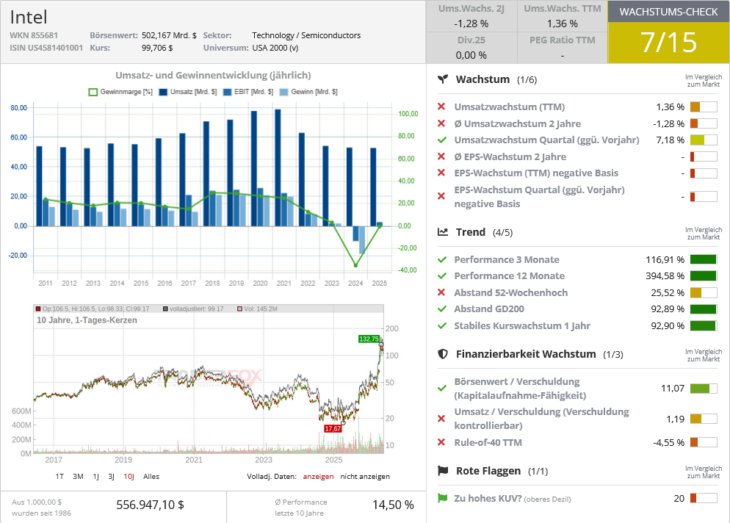Click the PEG Ratio TTM cell

pos(562,48)
